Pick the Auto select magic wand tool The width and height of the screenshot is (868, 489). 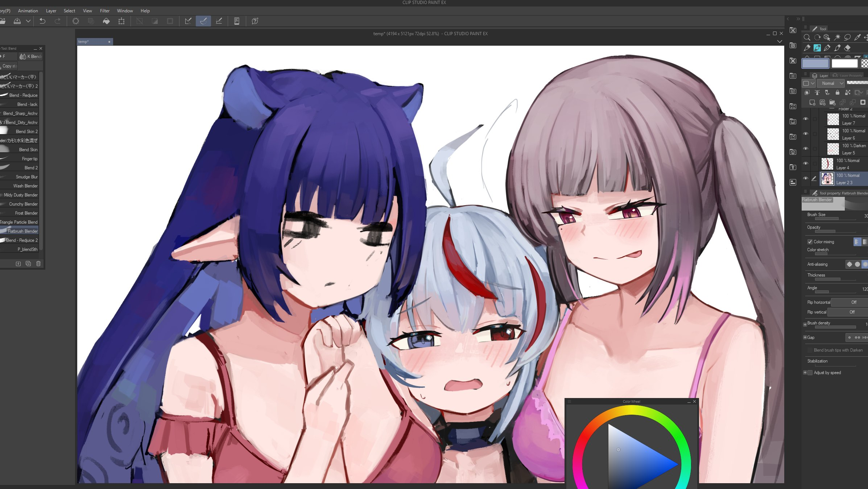click(837, 37)
